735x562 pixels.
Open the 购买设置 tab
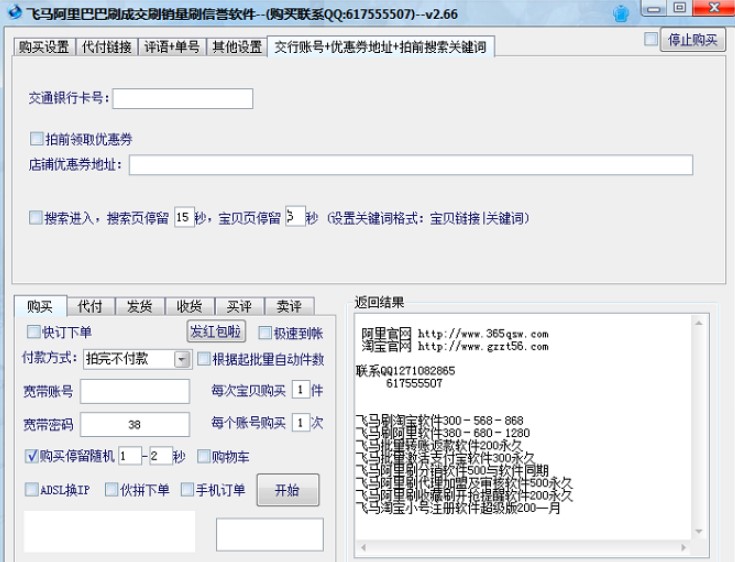(x=44, y=47)
